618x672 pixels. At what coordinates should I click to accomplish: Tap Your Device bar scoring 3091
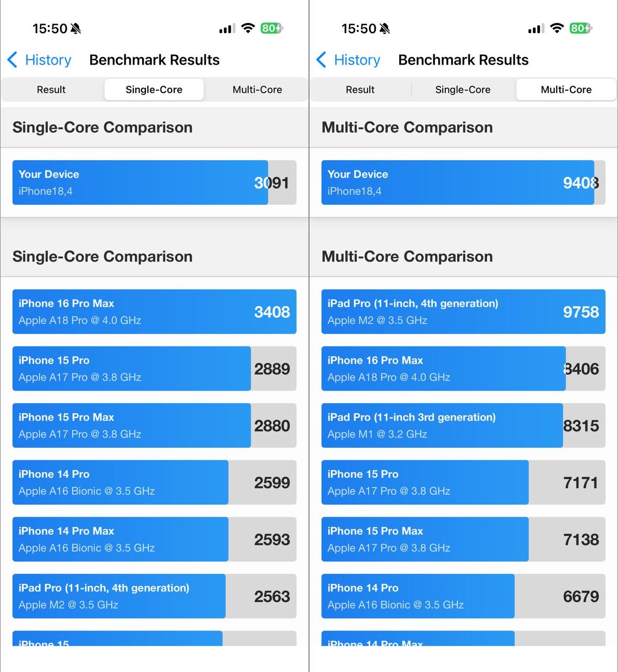[154, 183]
